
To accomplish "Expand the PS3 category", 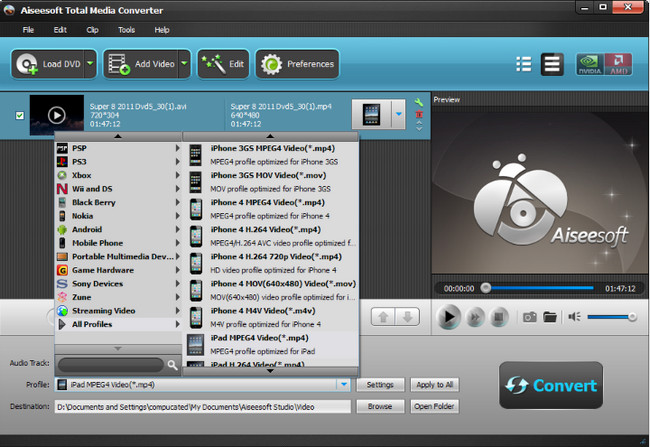I will [x=119, y=162].
